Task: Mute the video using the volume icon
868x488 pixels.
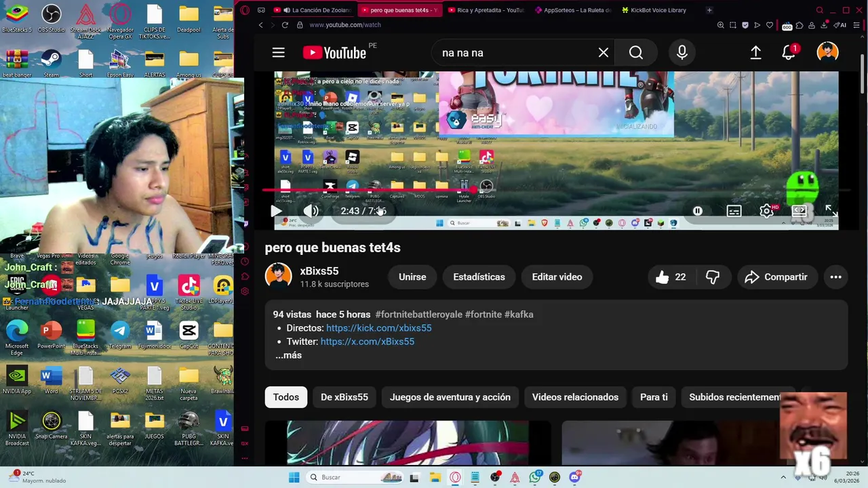Action: click(x=311, y=211)
